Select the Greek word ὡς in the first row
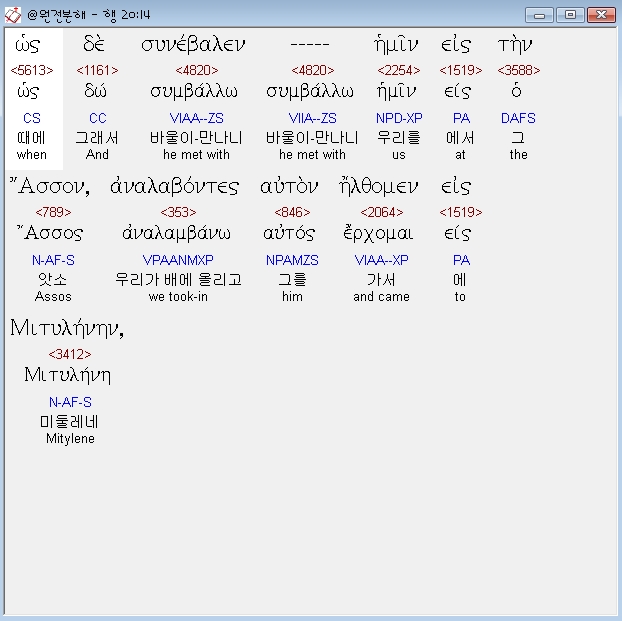 27,45
